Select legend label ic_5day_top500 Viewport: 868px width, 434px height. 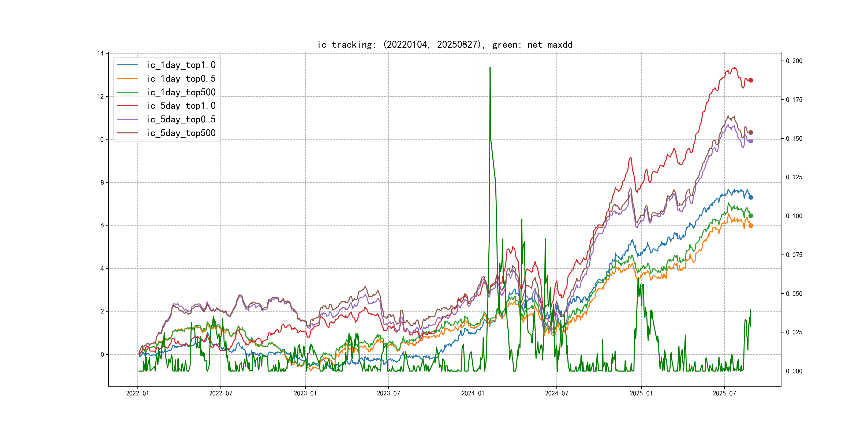point(181,133)
